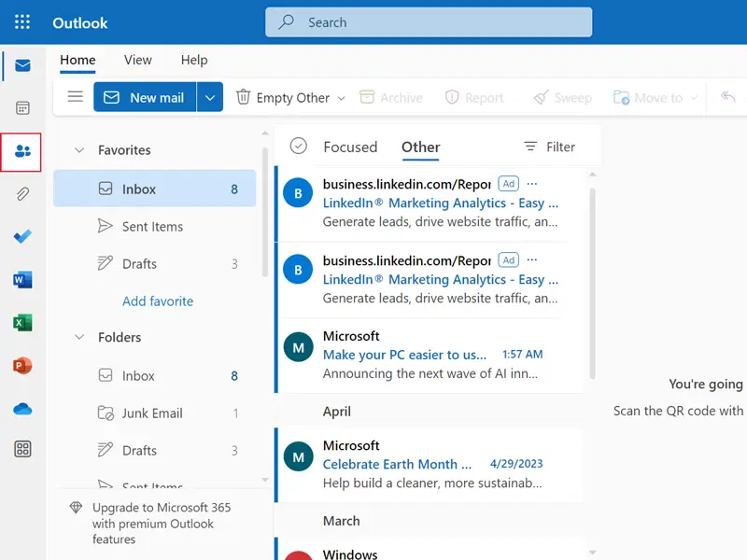Open the To Do checkmark icon

pyautogui.click(x=22, y=236)
